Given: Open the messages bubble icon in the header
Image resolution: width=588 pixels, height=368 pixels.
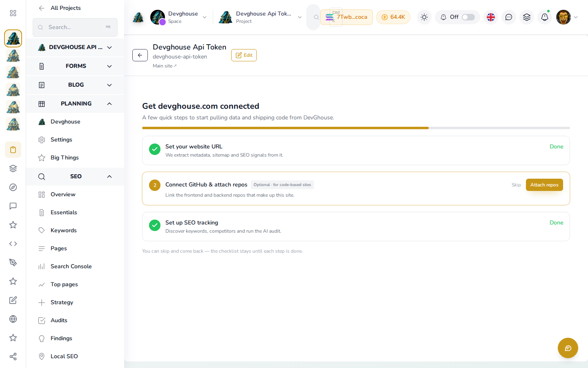Looking at the screenshot, I should coord(509,17).
